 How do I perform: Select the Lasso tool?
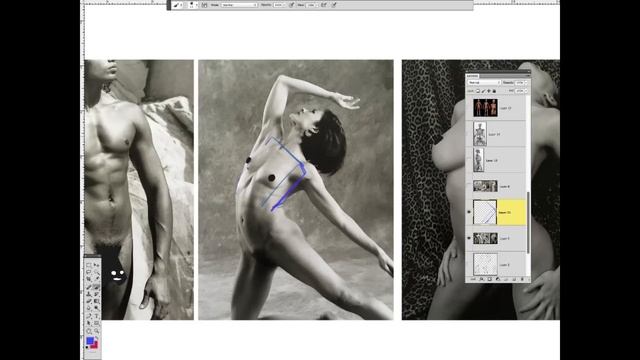pos(89,272)
